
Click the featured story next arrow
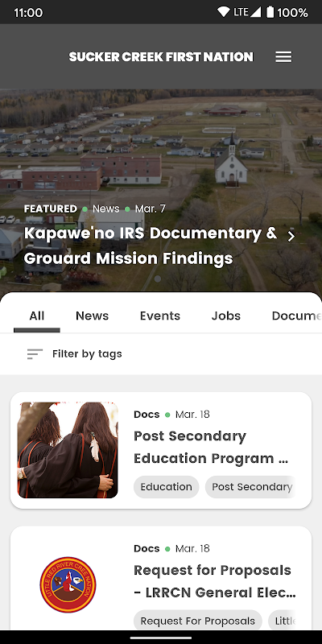click(291, 236)
